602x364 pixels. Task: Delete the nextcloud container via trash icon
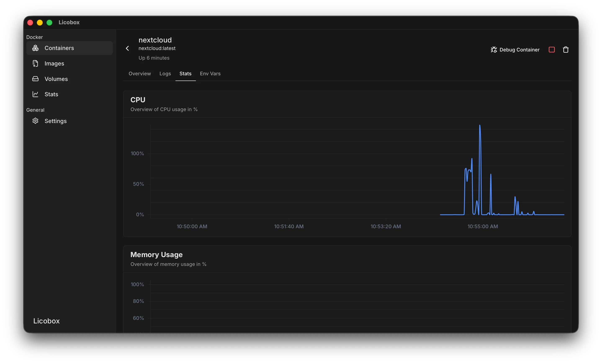coord(566,50)
